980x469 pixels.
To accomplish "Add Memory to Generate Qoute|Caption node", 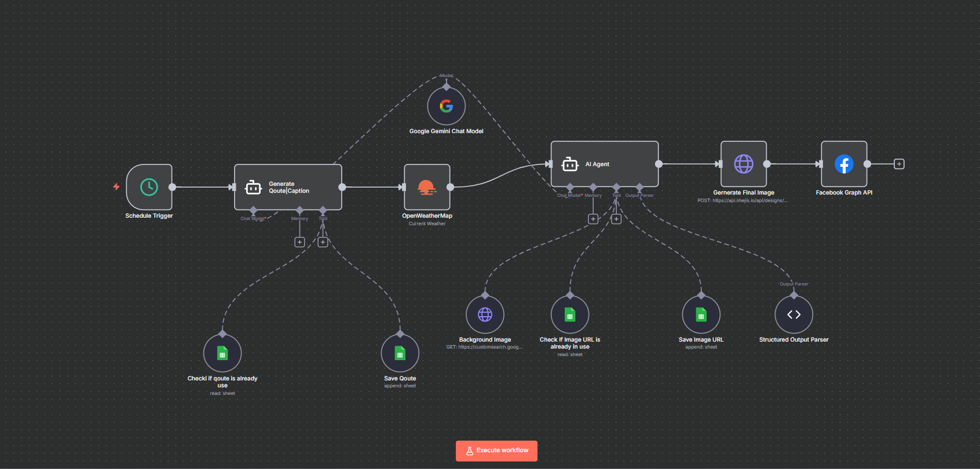I will [299, 242].
